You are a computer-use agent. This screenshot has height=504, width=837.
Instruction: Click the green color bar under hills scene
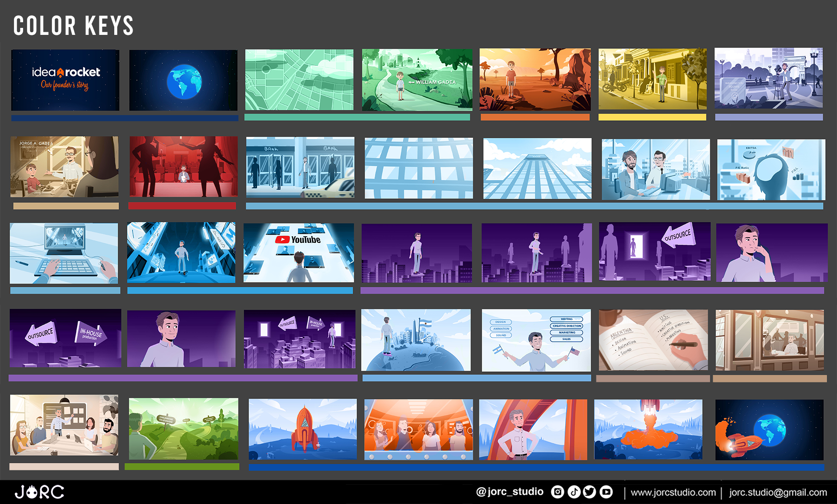tap(182, 467)
